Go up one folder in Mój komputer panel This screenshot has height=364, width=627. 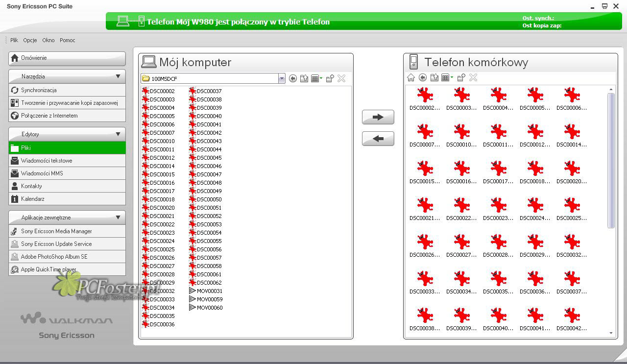click(304, 78)
